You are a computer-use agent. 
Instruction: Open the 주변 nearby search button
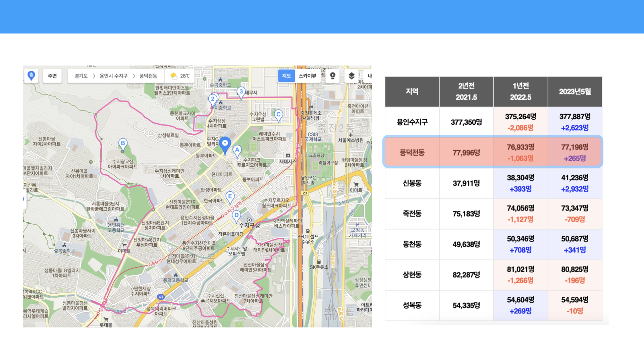point(52,76)
